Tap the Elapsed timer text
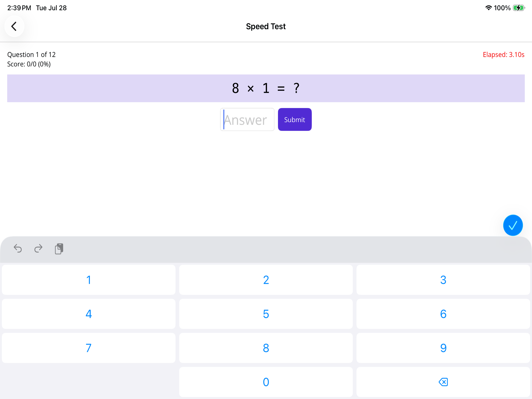Image resolution: width=532 pixels, height=399 pixels. (503, 55)
